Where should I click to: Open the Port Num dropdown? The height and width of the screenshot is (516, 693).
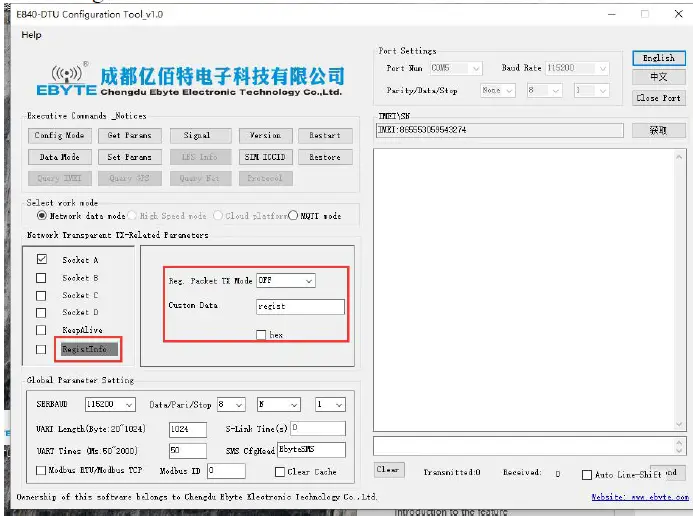pos(456,68)
